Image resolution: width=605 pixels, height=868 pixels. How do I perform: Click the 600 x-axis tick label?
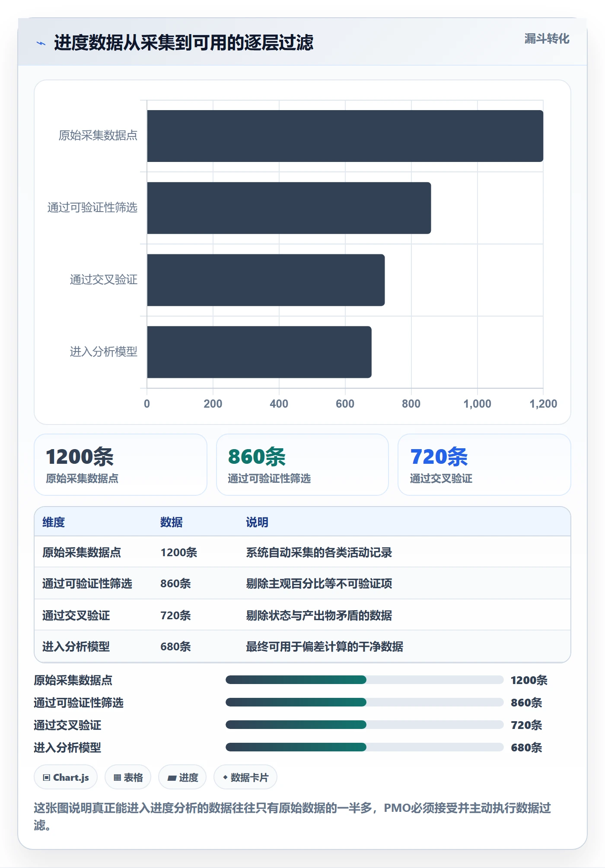click(x=345, y=404)
